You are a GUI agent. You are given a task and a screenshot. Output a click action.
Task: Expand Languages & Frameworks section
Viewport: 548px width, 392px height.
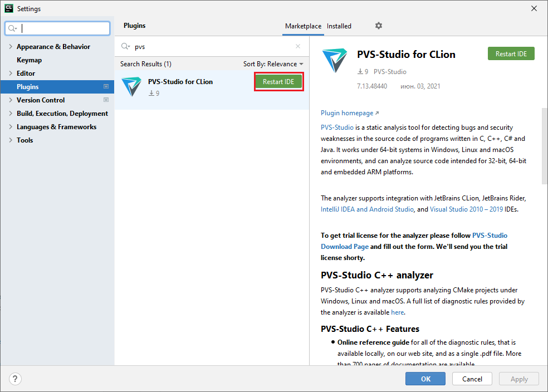coord(11,127)
